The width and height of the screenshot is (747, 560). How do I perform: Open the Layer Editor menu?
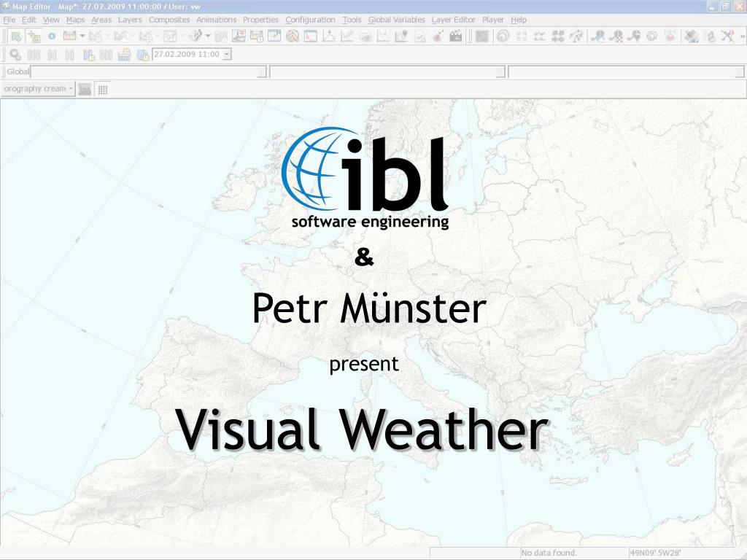(454, 20)
